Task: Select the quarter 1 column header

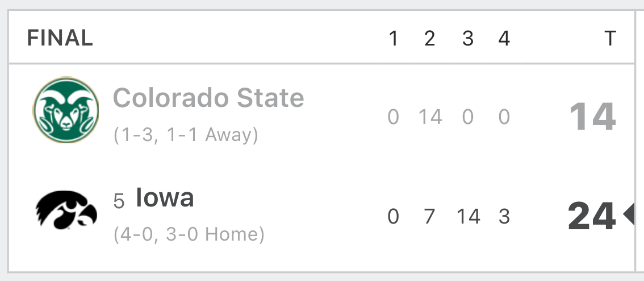Action: pyautogui.click(x=393, y=39)
